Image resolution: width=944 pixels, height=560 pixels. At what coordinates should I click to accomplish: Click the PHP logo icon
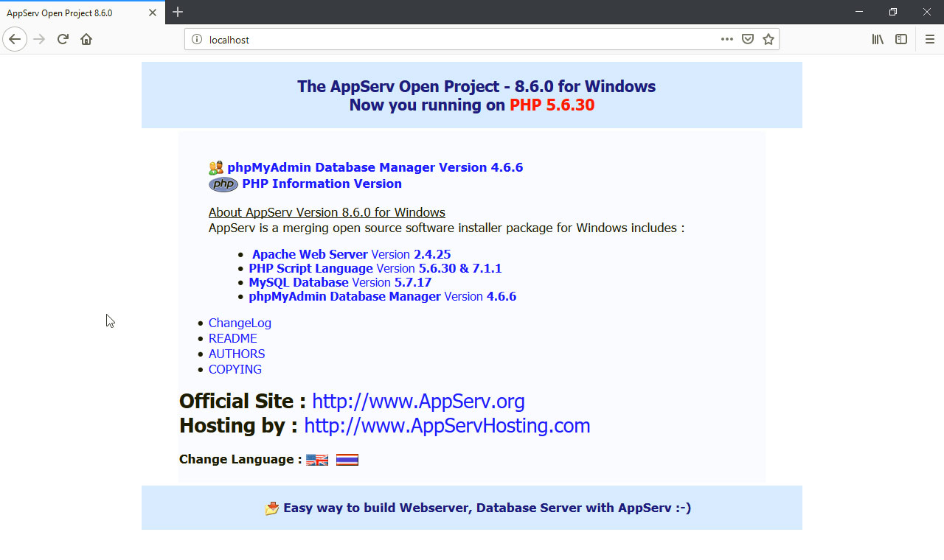tap(223, 184)
